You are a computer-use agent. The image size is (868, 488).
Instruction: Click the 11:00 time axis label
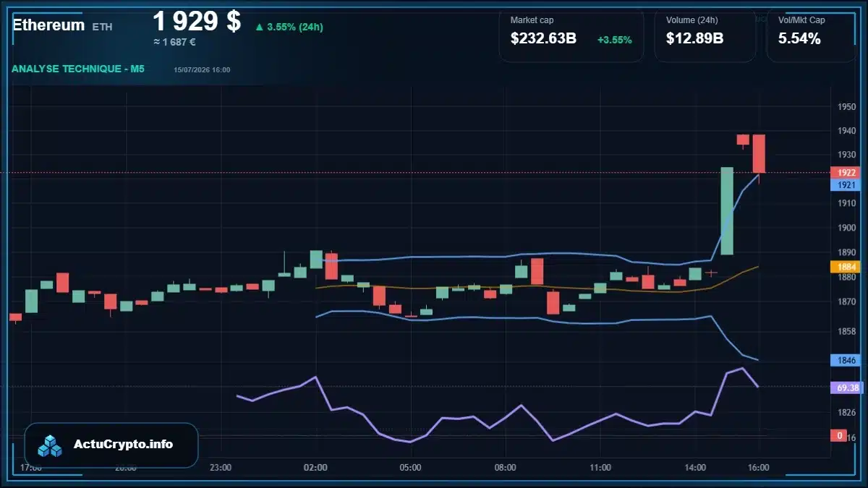tap(600, 468)
